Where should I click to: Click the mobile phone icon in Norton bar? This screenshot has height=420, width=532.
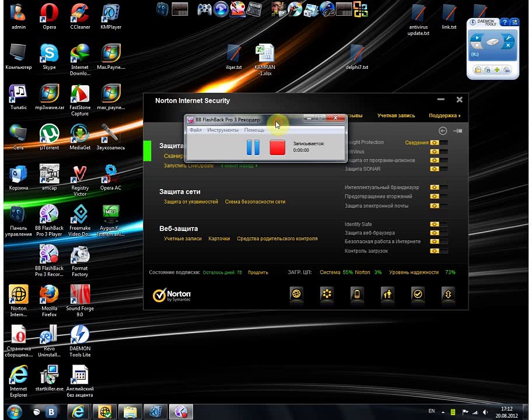pyautogui.click(x=357, y=294)
